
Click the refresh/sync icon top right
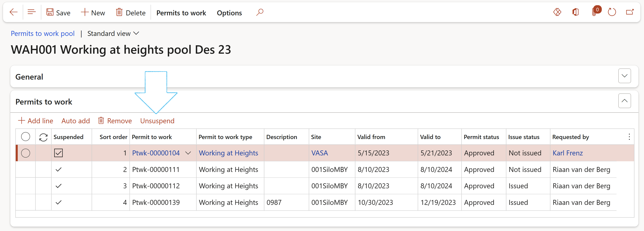613,12
